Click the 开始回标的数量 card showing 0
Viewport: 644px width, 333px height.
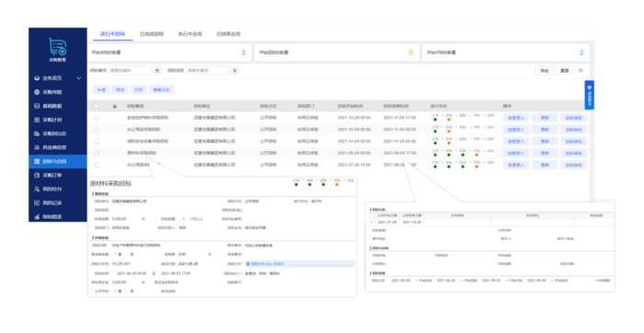337,52
